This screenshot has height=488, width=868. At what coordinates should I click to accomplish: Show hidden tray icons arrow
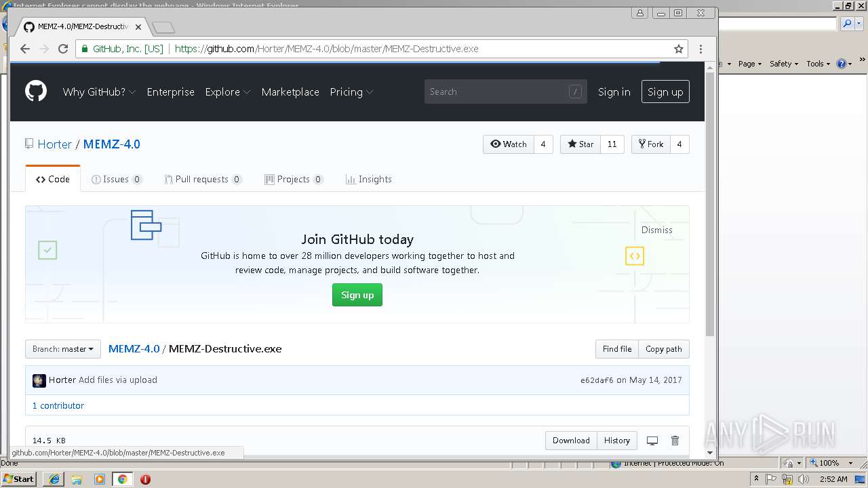pos(756,479)
